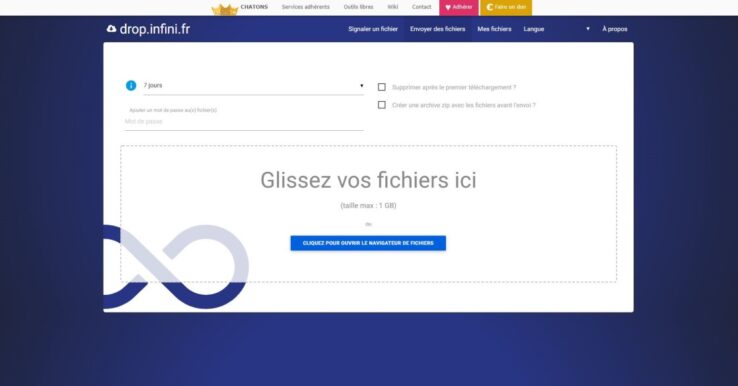Click the CHATONS crown logo
738x386 pixels.
tap(225, 9)
